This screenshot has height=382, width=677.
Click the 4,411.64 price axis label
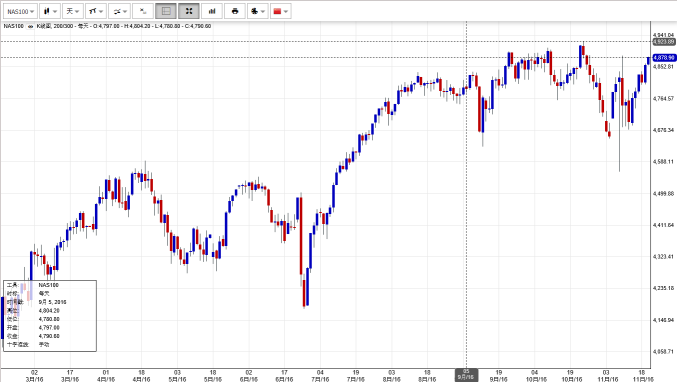663,225
